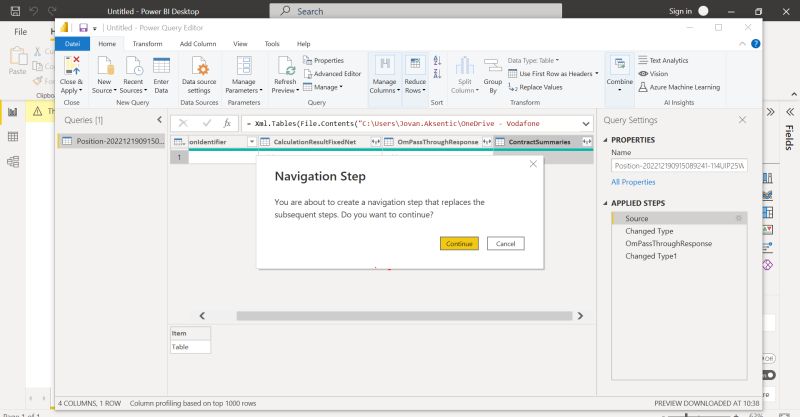Sort ascending with the A-Z icon
The image size is (800, 417).
(437, 61)
